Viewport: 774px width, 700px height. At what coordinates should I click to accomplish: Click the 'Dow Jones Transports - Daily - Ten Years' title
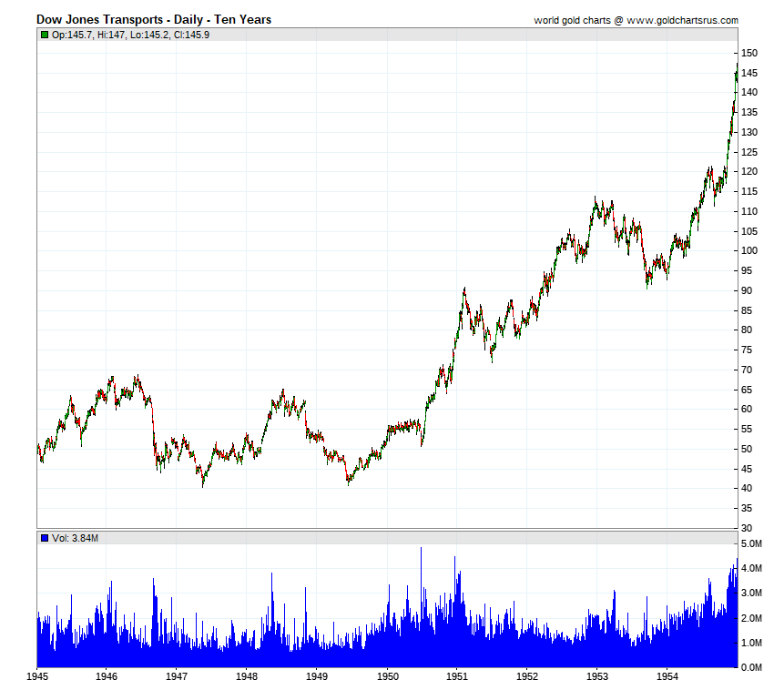pos(154,20)
